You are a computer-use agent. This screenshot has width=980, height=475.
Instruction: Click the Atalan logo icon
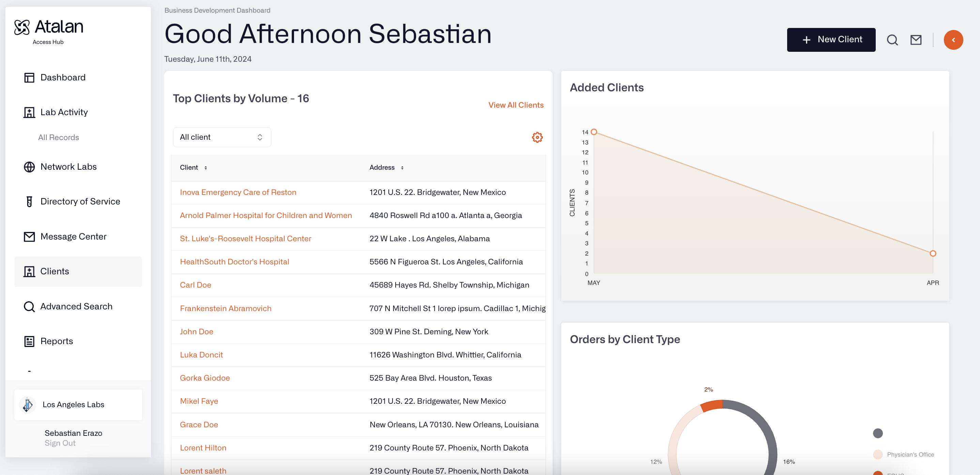(22, 27)
